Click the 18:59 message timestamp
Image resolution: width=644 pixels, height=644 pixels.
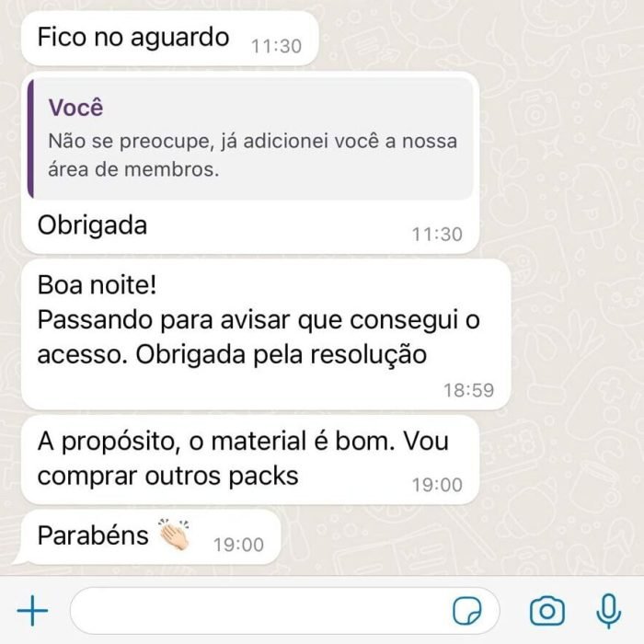coord(468,390)
